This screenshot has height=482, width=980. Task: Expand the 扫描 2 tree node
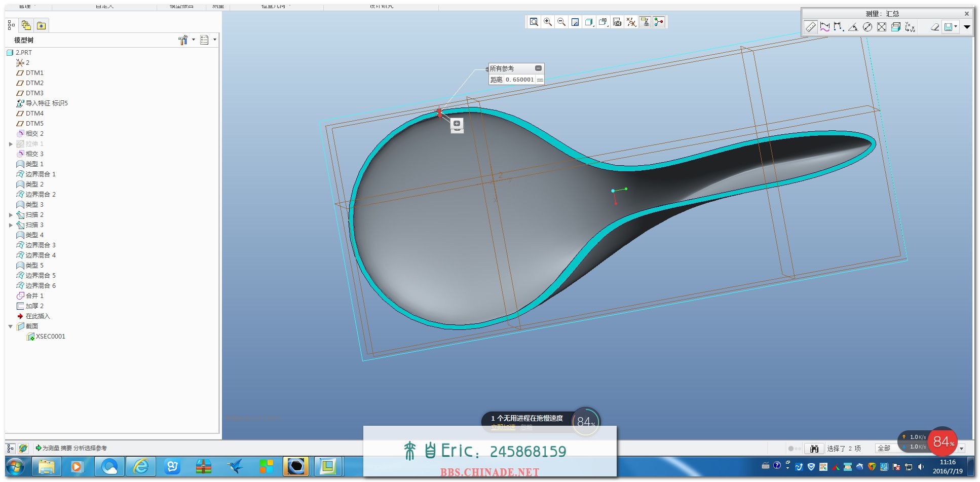click(x=11, y=215)
